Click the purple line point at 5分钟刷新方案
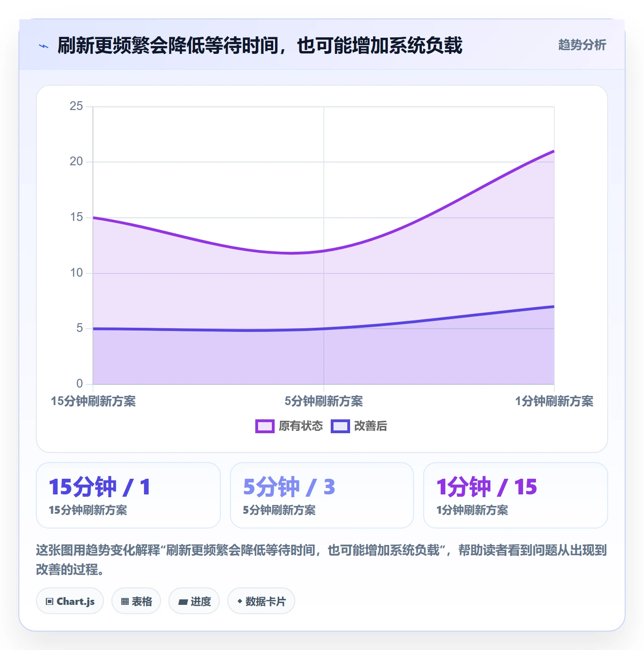This screenshot has width=644, height=650. coord(324,251)
